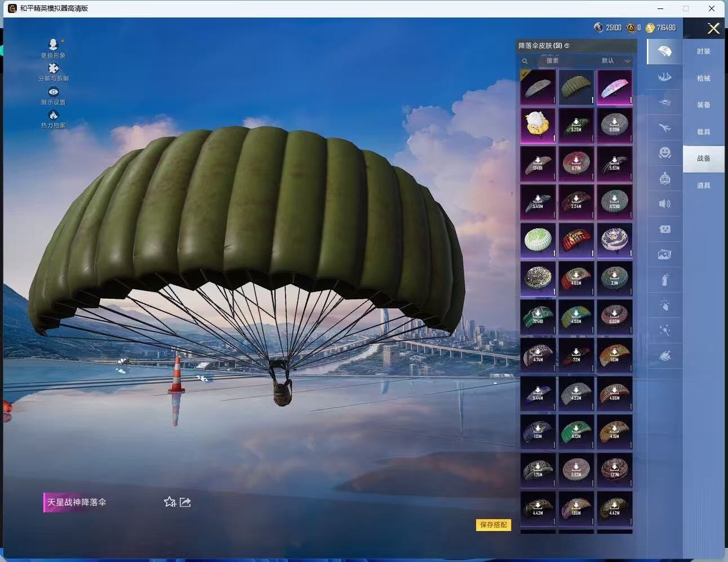Switch to the 时装 tab

point(703,51)
